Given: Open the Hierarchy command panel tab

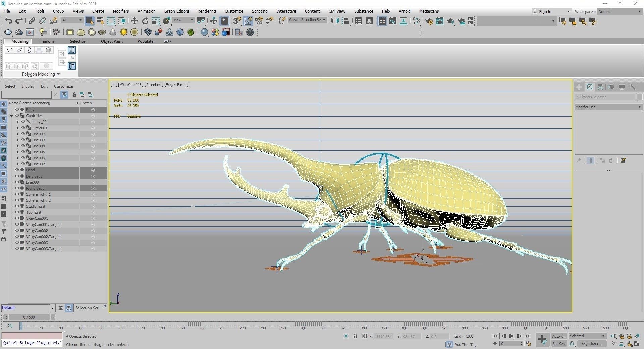Looking at the screenshot, I should (600, 87).
